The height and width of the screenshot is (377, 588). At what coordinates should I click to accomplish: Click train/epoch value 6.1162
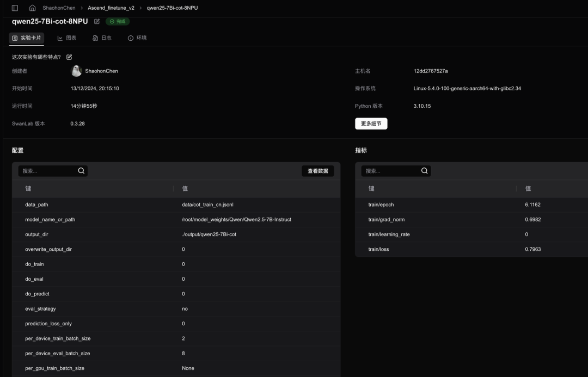point(532,205)
